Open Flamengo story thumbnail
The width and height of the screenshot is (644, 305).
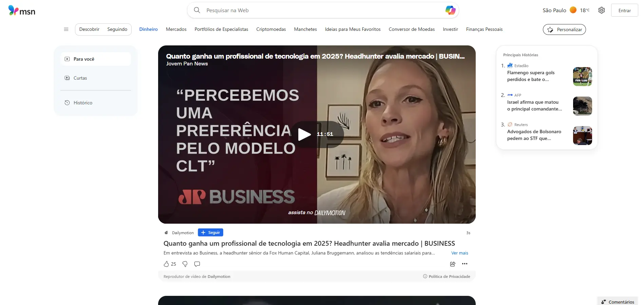[x=583, y=77]
